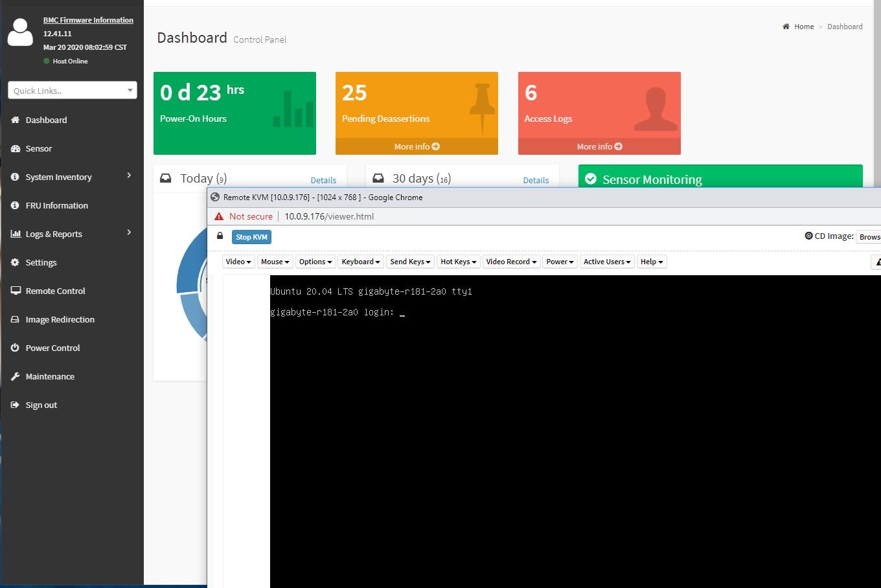The image size is (881, 588).
Task: Open the Mouse dropdown menu
Action: [x=275, y=262]
